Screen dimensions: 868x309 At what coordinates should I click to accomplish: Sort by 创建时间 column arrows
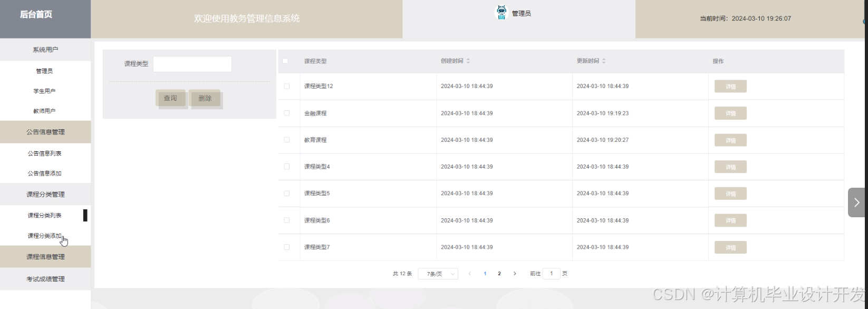click(x=468, y=61)
